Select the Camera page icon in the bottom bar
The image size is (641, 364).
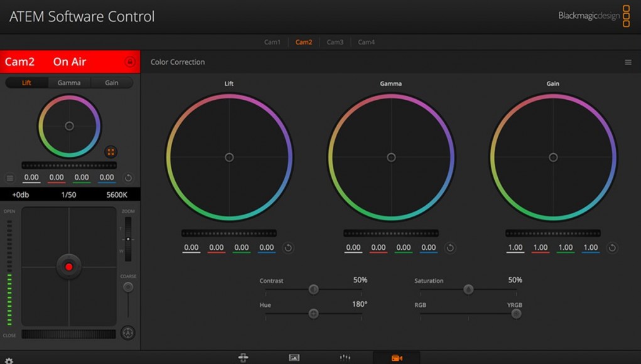pos(397,358)
